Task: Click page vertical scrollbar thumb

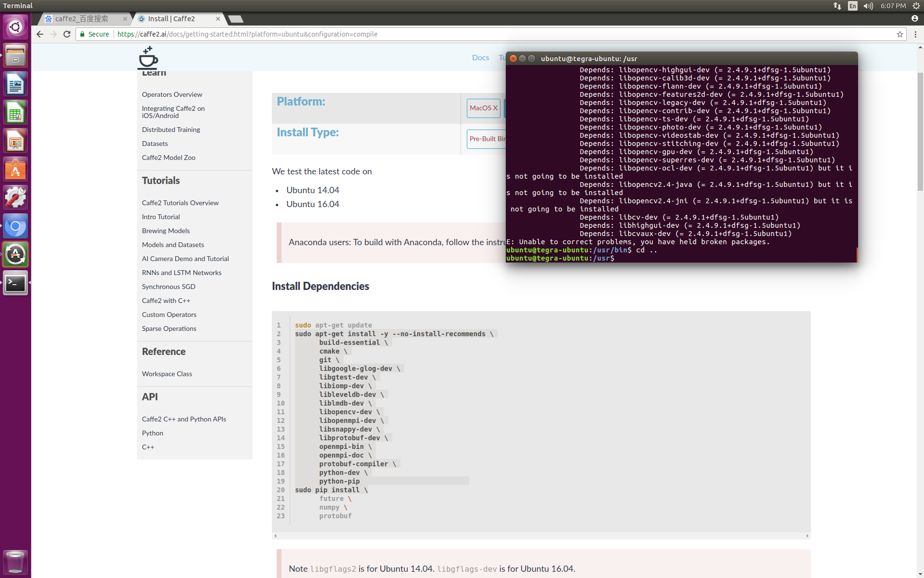Action: (x=920, y=131)
